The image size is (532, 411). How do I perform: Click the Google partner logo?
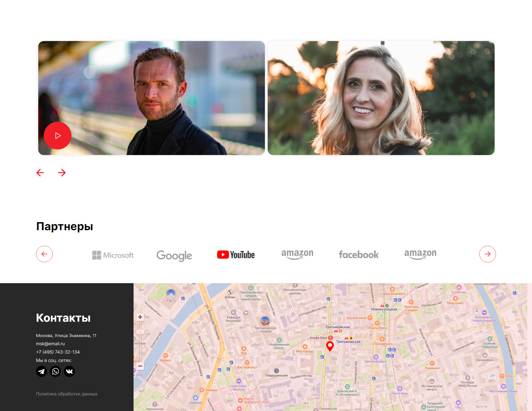click(x=174, y=255)
